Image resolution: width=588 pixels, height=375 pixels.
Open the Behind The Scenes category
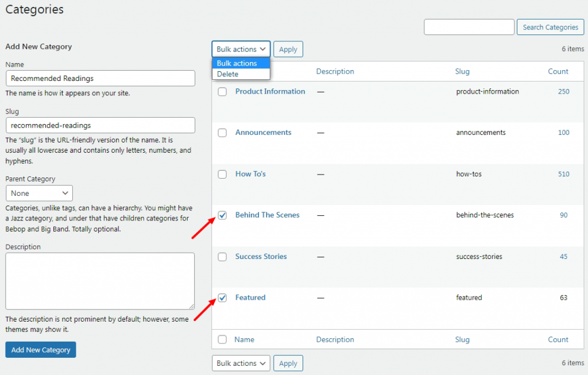[x=267, y=215]
